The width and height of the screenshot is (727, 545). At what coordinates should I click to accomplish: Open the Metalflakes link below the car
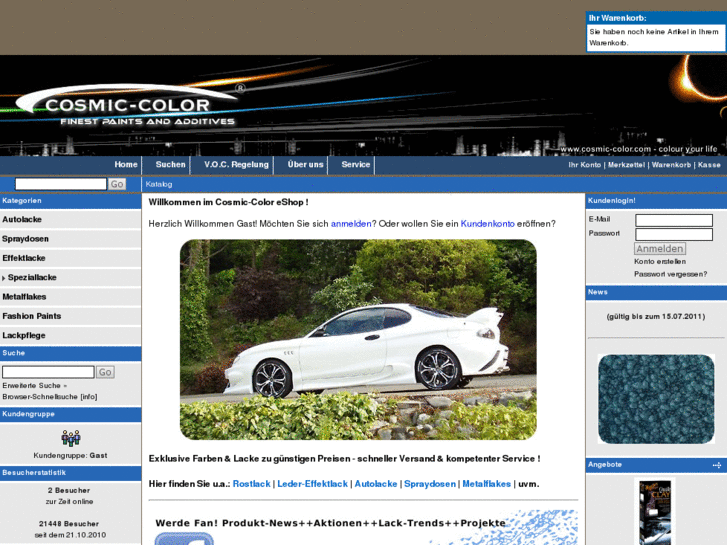(x=486, y=484)
